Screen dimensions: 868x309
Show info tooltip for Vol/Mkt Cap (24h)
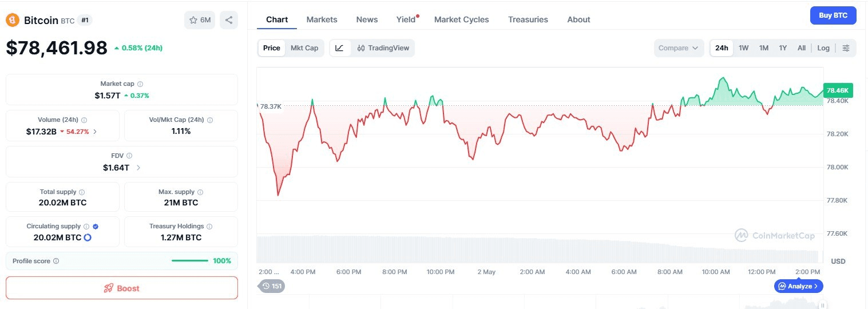pos(210,120)
